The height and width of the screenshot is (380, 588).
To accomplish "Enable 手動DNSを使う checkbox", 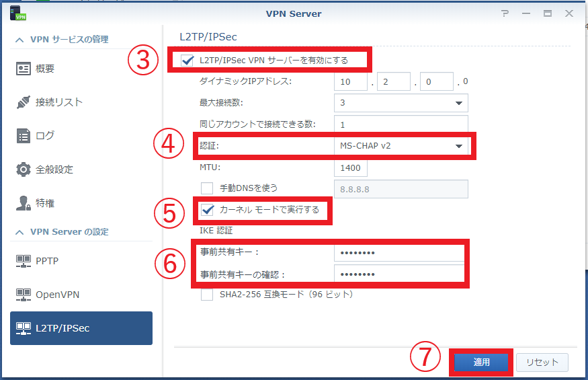I will point(207,188).
